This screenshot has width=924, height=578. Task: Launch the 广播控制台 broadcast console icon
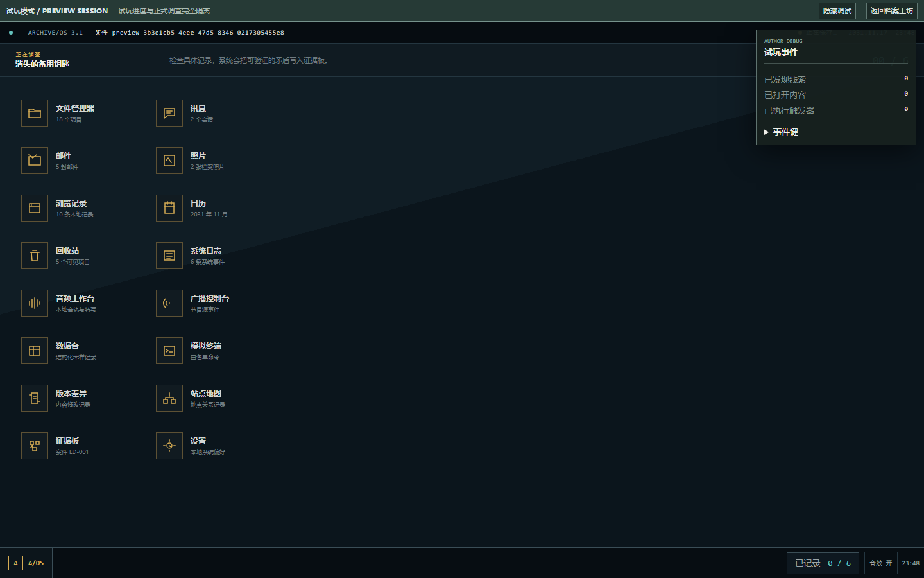pos(169,303)
